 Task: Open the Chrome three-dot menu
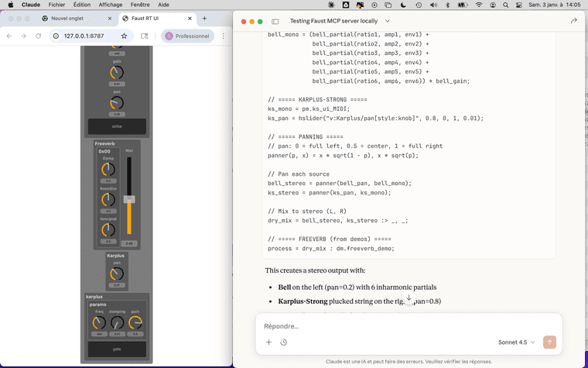click(x=224, y=36)
